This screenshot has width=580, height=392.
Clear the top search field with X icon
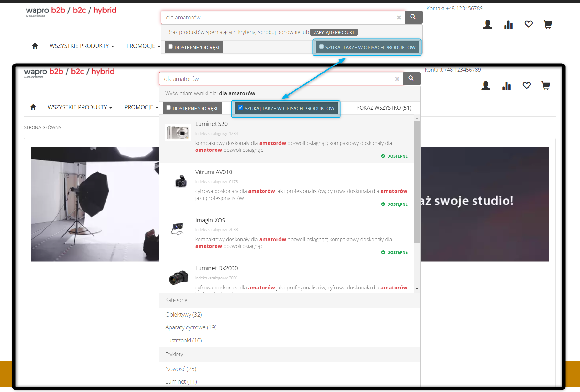click(399, 18)
